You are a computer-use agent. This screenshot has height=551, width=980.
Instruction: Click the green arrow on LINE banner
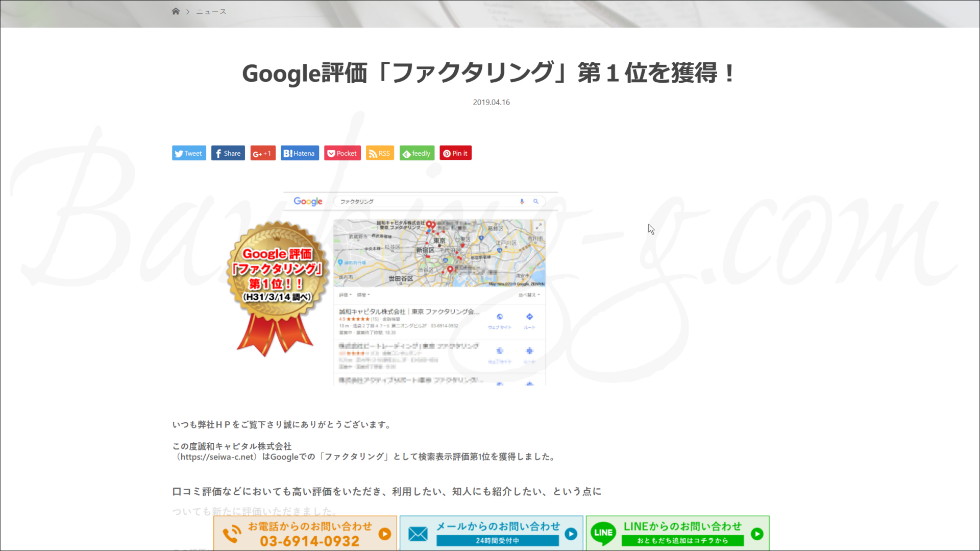[x=757, y=534]
